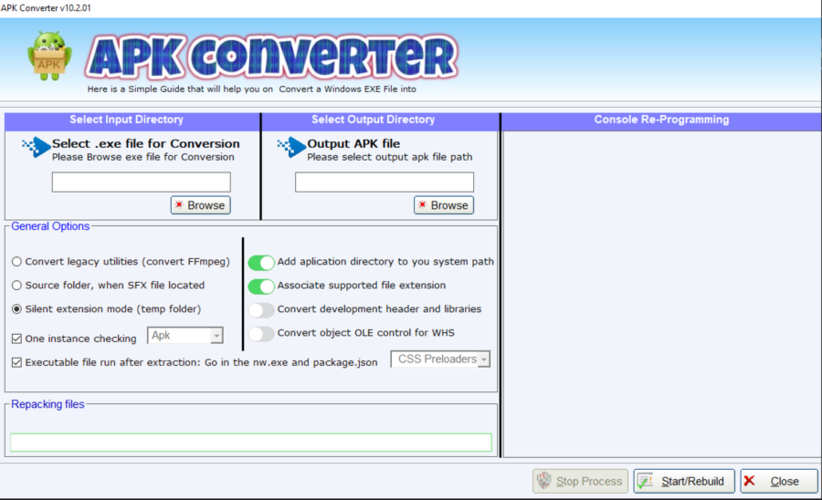Click the APK Converter v10.2.01 window title
This screenshot has width=822, height=500.
[46, 8]
